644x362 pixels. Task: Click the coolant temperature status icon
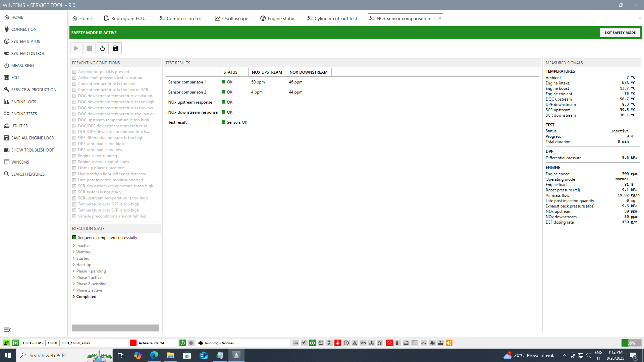[372, 343]
